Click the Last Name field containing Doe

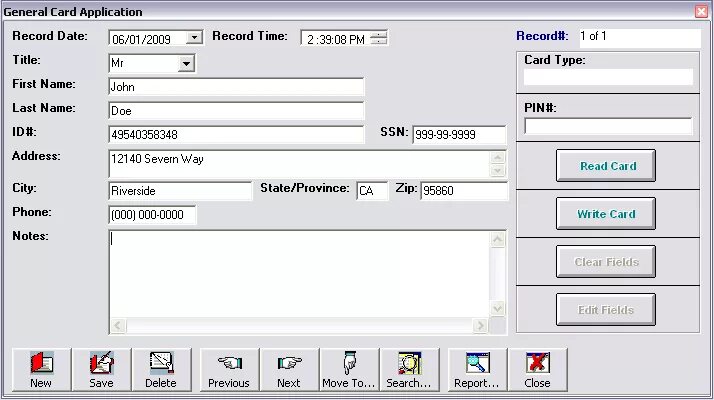(x=236, y=110)
